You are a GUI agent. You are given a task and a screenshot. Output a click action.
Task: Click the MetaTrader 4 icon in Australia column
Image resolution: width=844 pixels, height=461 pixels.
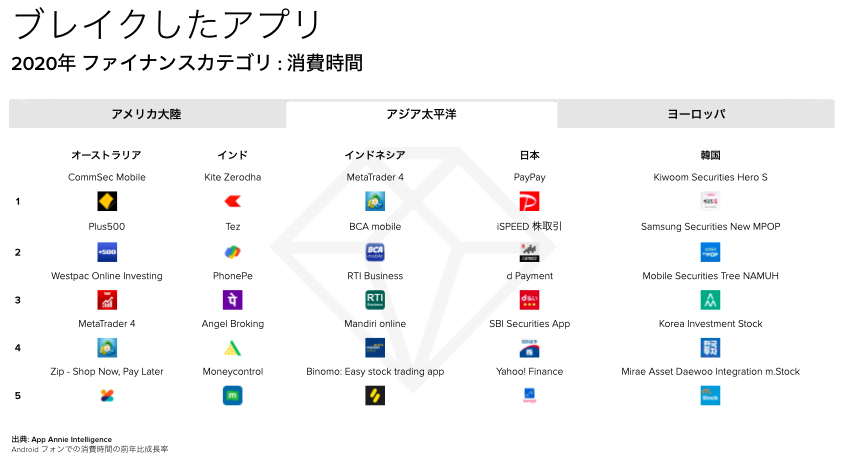tap(107, 348)
